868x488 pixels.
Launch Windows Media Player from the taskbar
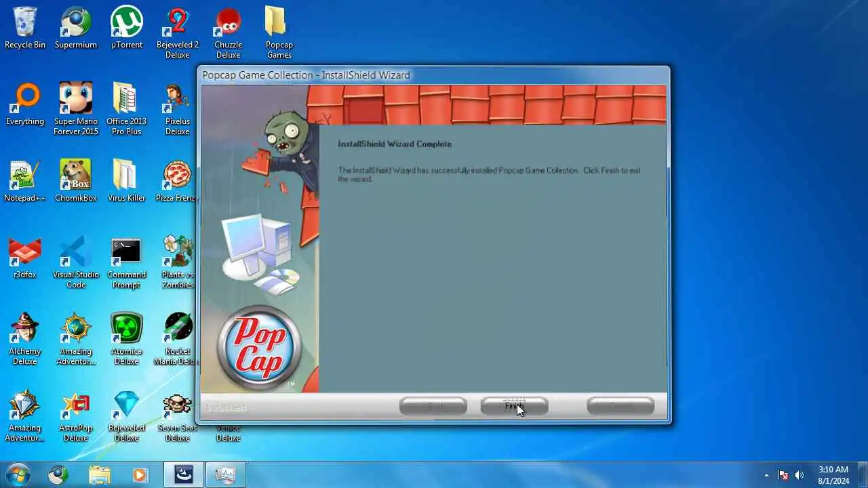coord(140,474)
